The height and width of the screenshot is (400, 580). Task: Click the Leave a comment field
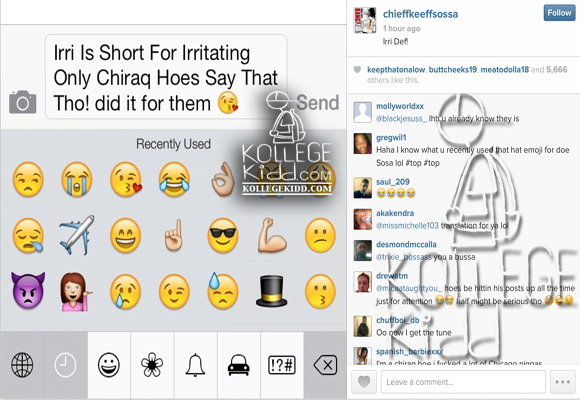[x=463, y=381]
